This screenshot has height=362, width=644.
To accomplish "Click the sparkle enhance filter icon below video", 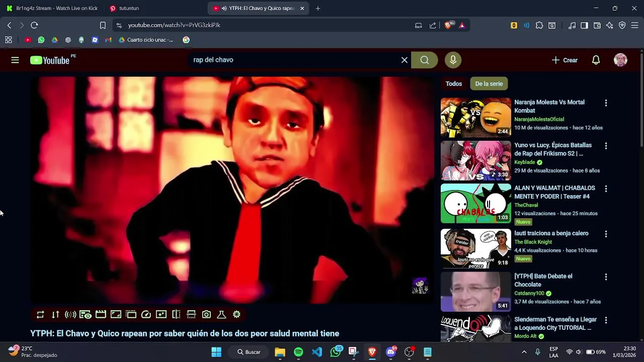I will coord(161,315).
